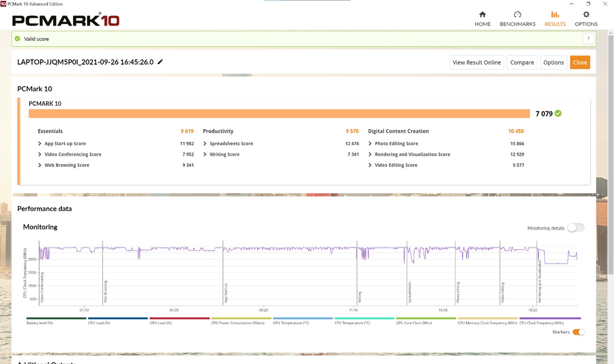Click the Essentials score 9 619
The height and width of the screenshot is (364, 614).
pos(187,131)
